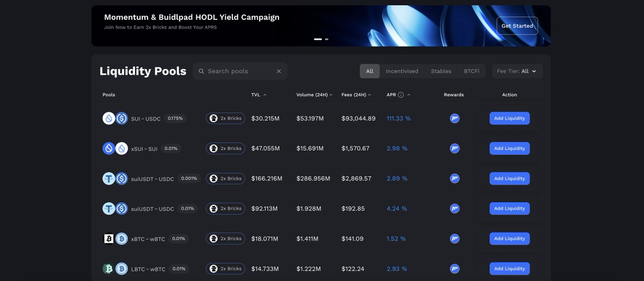Select the All pools filter tab
This screenshot has width=644, height=281.
(370, 71)
